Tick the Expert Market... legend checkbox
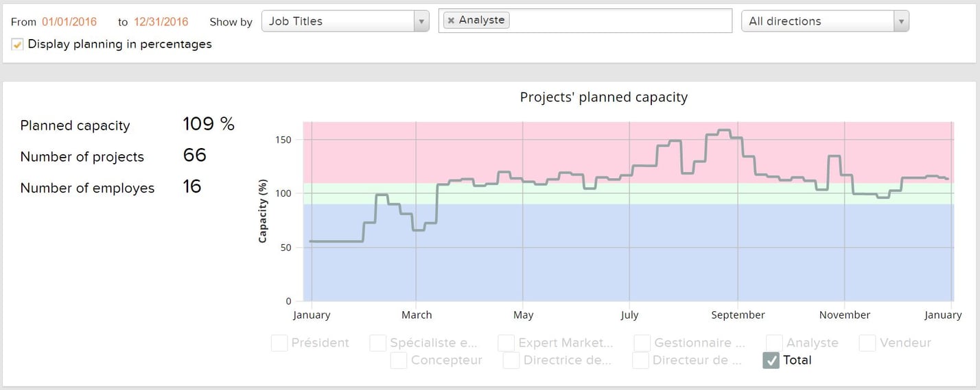The height and width of the screenshot is (390, 980). 506,343
